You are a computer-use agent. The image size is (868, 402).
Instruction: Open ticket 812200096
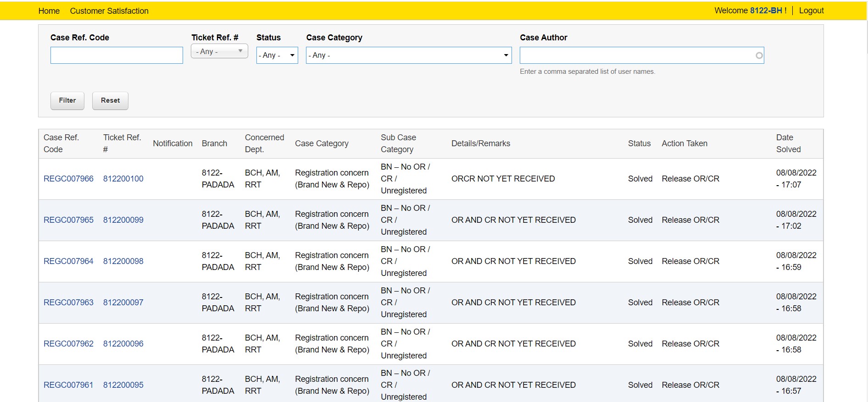click(x=123, y=344)
